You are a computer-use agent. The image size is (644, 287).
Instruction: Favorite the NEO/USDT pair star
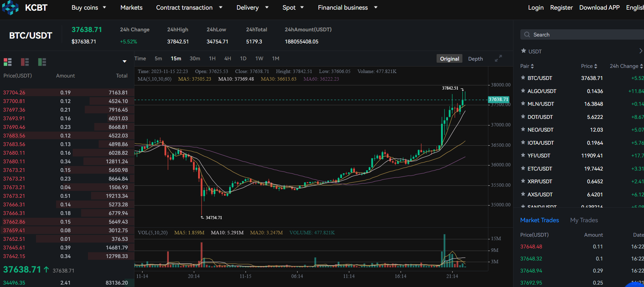coord(523,130)
